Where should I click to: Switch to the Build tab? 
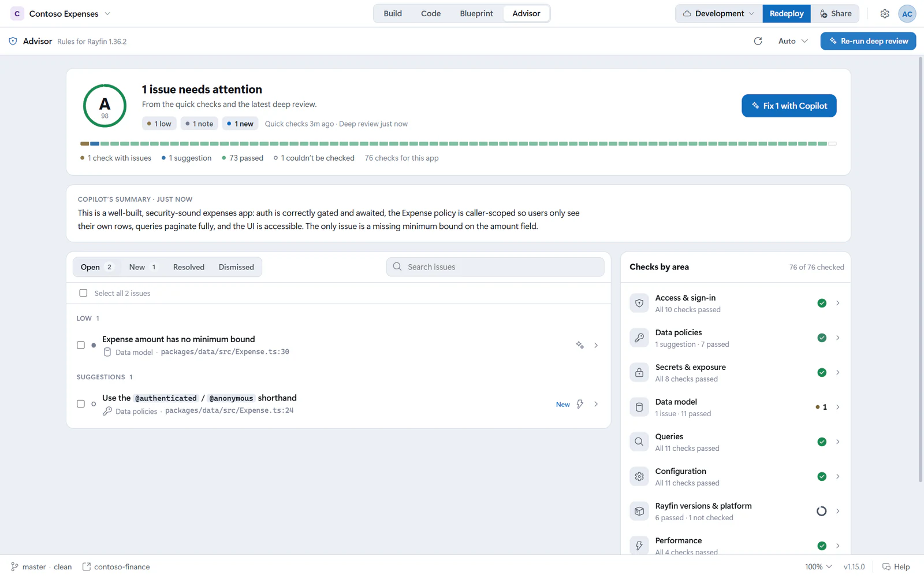[393, 13]
